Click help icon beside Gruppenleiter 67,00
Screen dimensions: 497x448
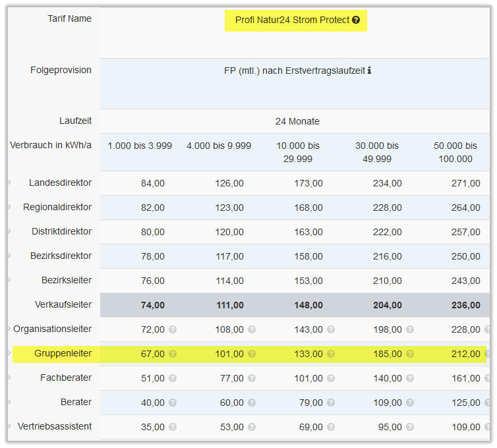[x=173, y=354]
